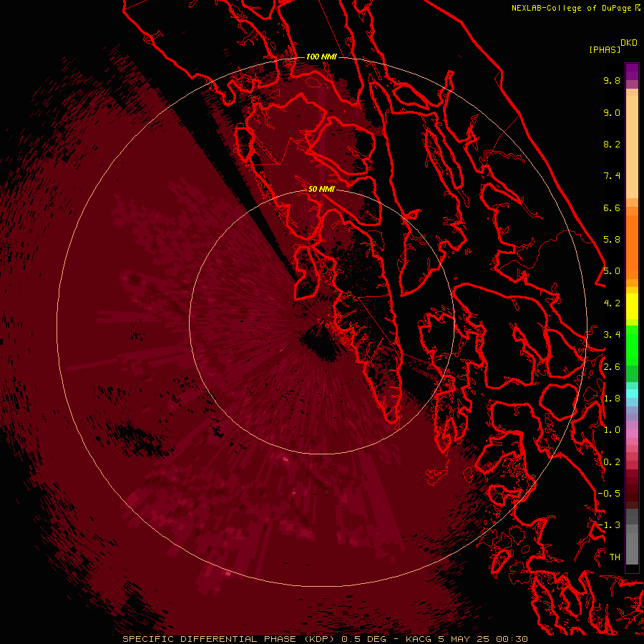This screenshot has width=644, height=644.
Task: Select the 5.0 scale label
Action: (612, 271)
